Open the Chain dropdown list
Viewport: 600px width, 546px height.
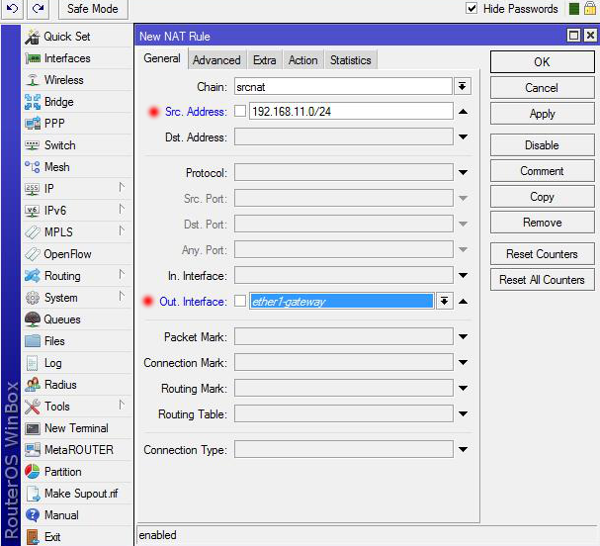463,86
